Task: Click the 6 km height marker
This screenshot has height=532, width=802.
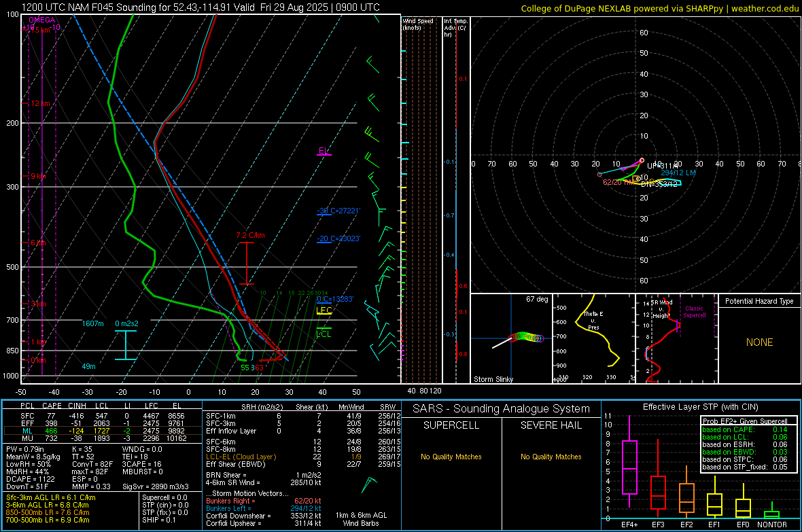Action: click(x=38, y=243)
